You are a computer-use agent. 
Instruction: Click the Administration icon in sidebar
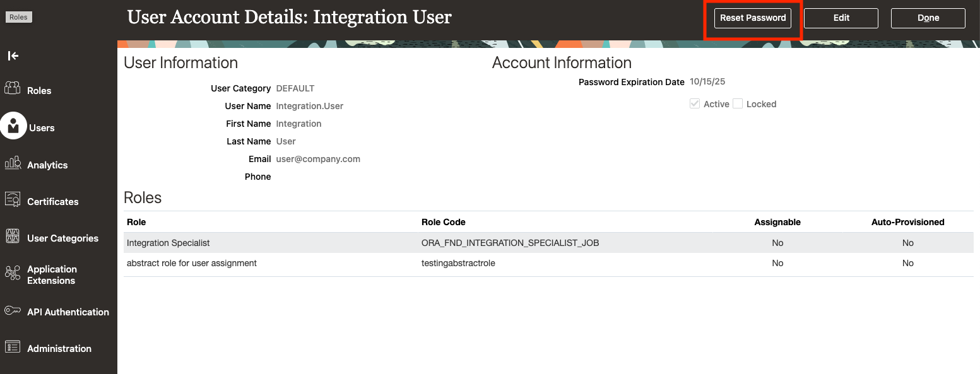[x=13, y=348]
